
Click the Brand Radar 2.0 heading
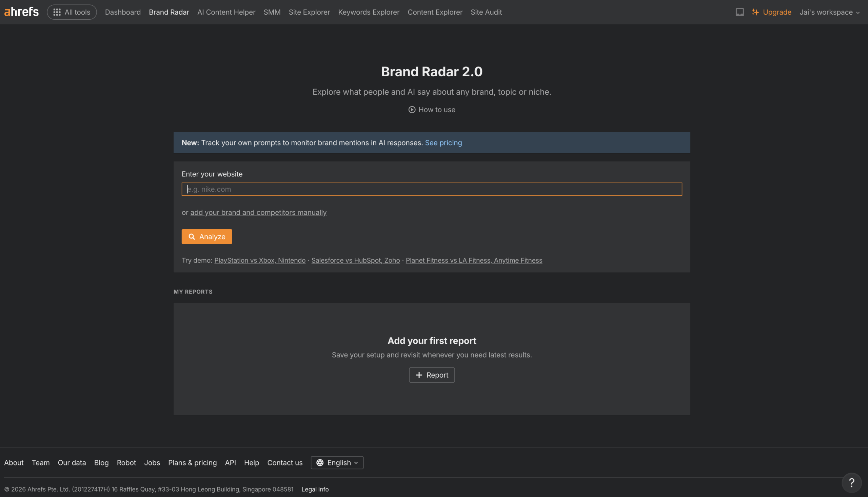pyautogui.click(x=432, y=71)
